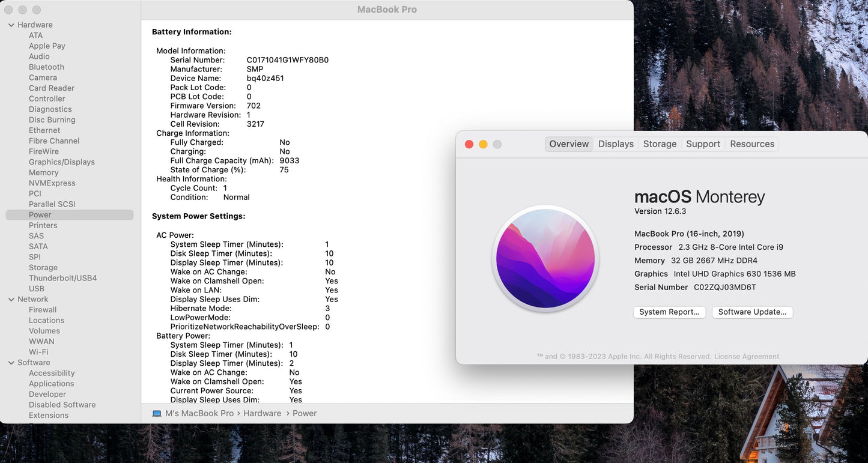This screenshot has height=463, width=868.
Task: Select Wi-Fi under Network
Action: point(38,352)
